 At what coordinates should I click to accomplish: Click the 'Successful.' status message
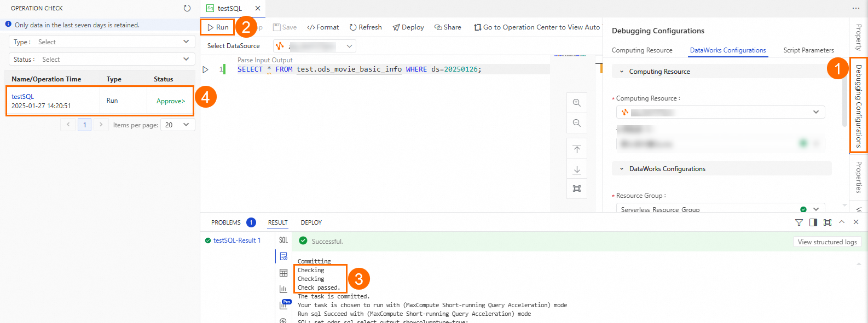tap(327, 241)
